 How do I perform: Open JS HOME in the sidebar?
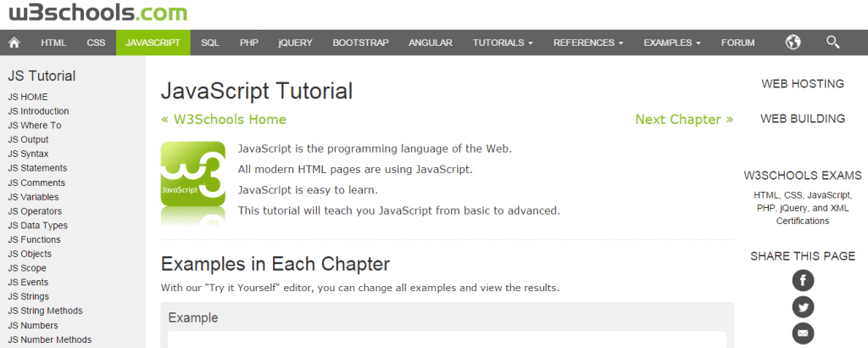(28, 97)
